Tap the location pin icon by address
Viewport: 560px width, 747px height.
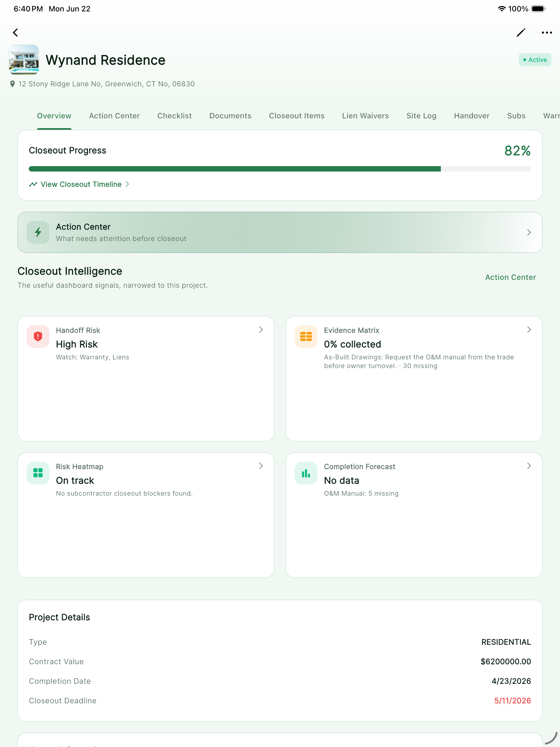click(x=12, y=84)
